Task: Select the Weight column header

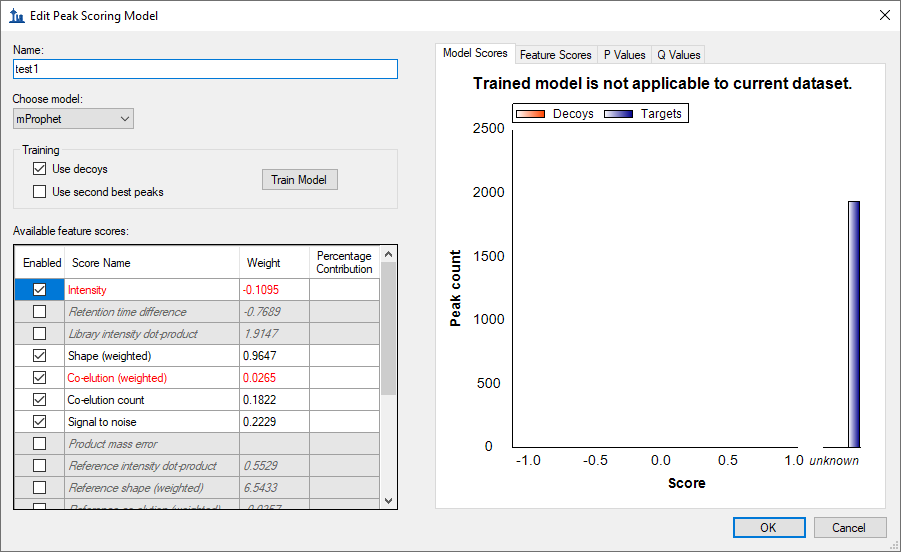Action: [x=274, y=263]
